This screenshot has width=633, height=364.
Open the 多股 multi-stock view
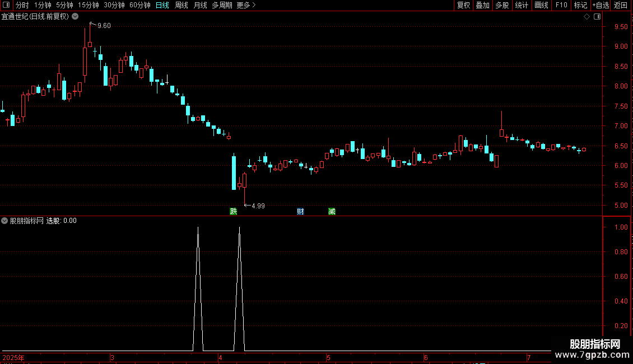click(502, 5)
